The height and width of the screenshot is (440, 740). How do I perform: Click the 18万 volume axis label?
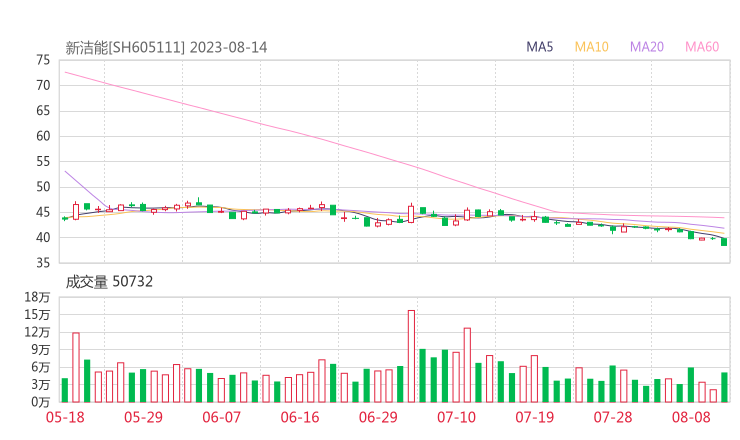pos(37,297)
